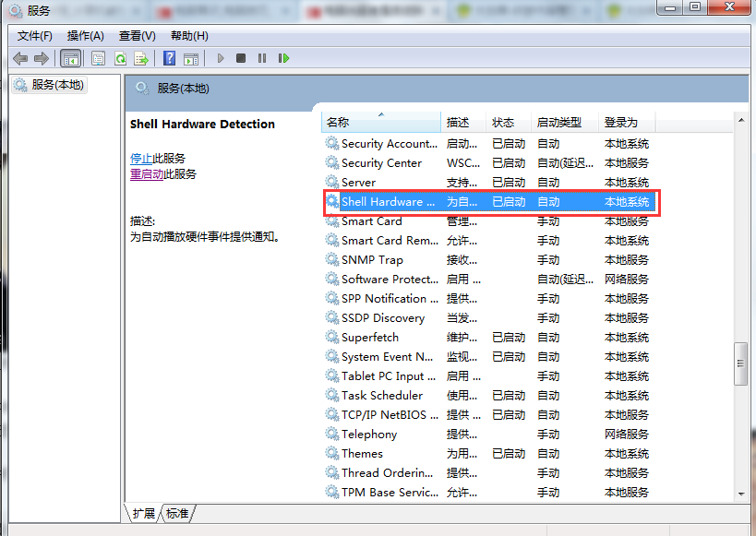Select the Software Protect... service

(x=390, y=279)
